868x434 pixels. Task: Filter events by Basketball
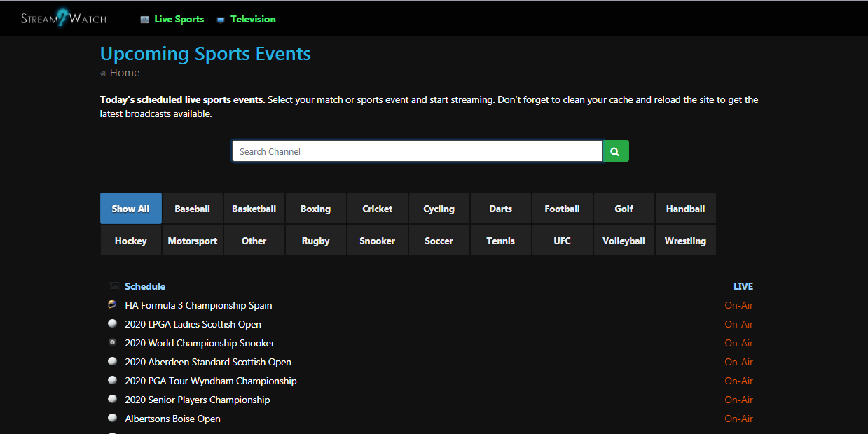tap(254, 209)
